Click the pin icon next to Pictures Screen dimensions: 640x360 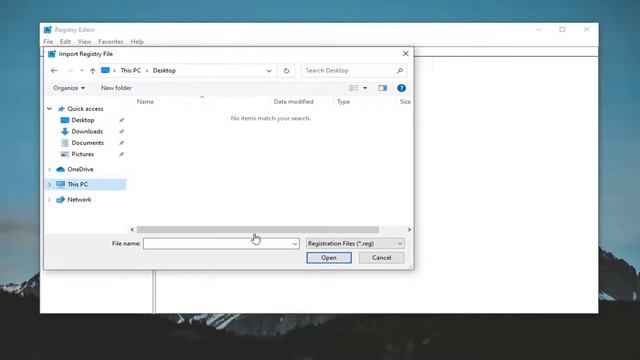(x=121, y=154)
